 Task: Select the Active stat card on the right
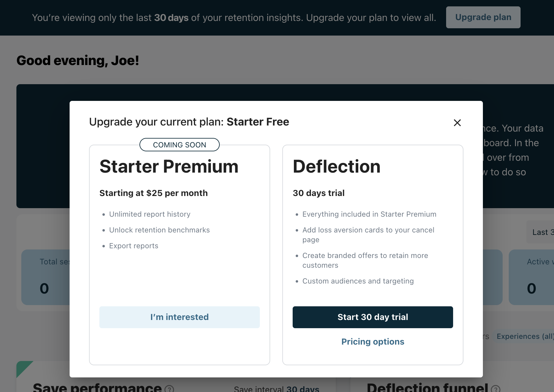pyautogui.click(x=532, y=277)
